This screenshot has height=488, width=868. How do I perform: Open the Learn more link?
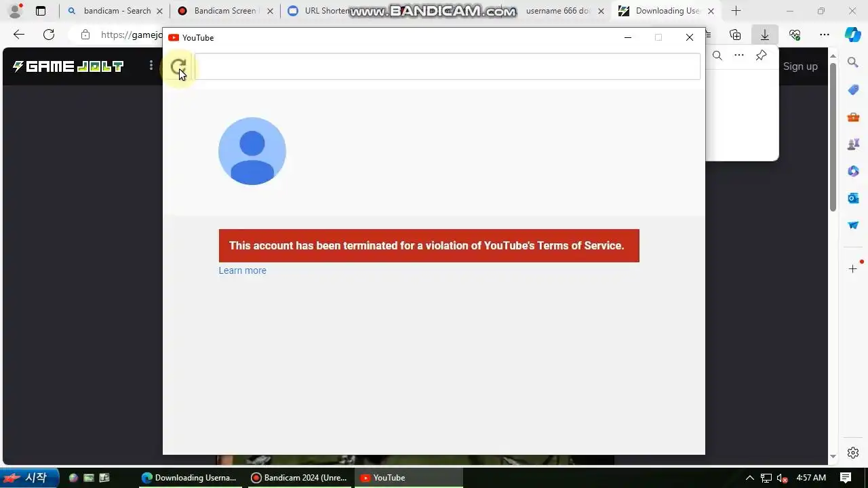pyautogui.click(x=242, y=270)
